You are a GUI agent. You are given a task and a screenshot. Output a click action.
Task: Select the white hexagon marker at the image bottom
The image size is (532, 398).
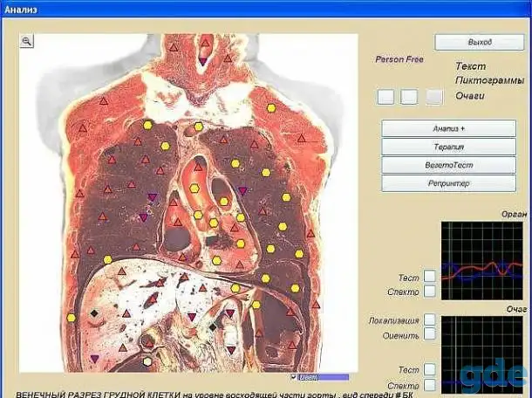click(147, 361)
